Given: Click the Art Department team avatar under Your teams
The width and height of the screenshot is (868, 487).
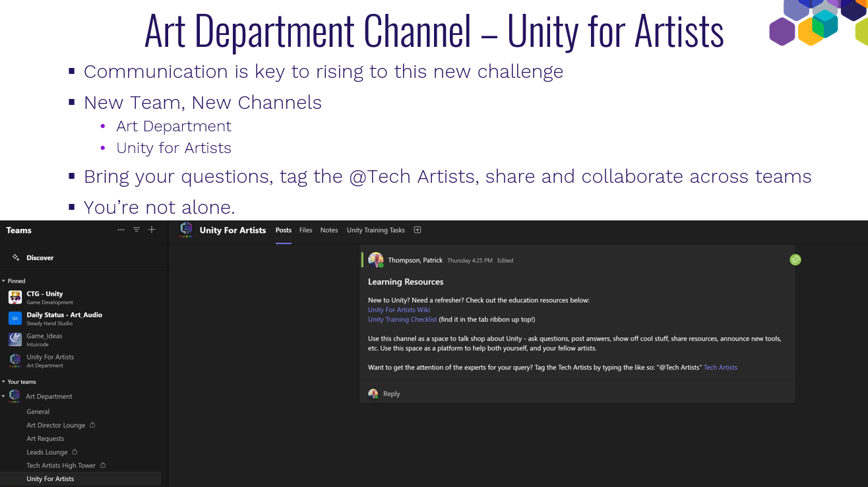Looking at the screenshot, I should point(15,396).
